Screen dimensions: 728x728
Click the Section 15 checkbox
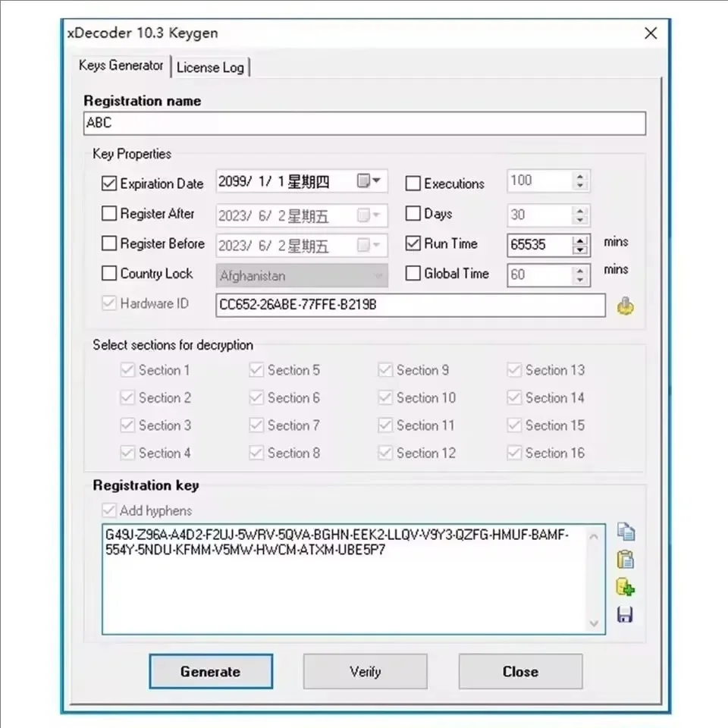pos(514,425)
